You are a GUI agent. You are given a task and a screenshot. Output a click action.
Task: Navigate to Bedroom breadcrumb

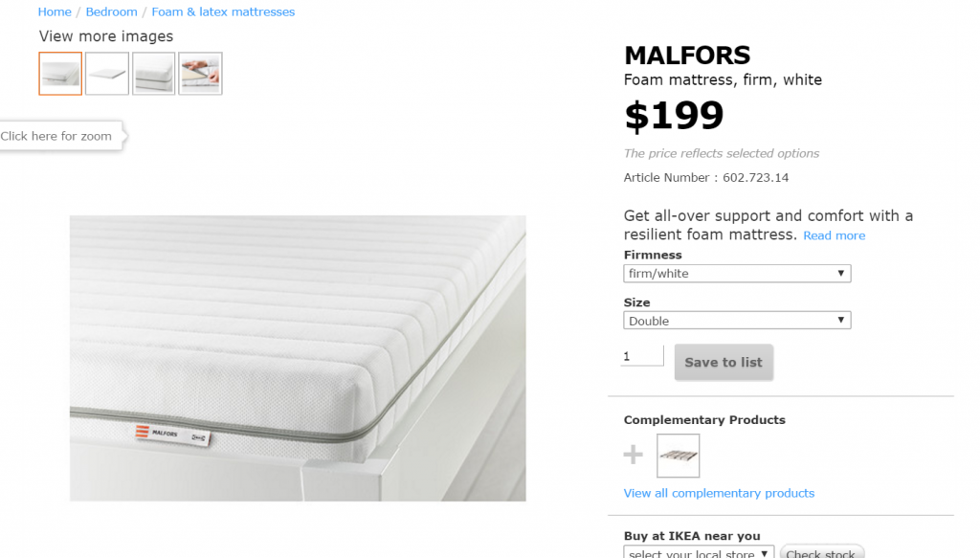pyautogui.click(x=111, y=11)
